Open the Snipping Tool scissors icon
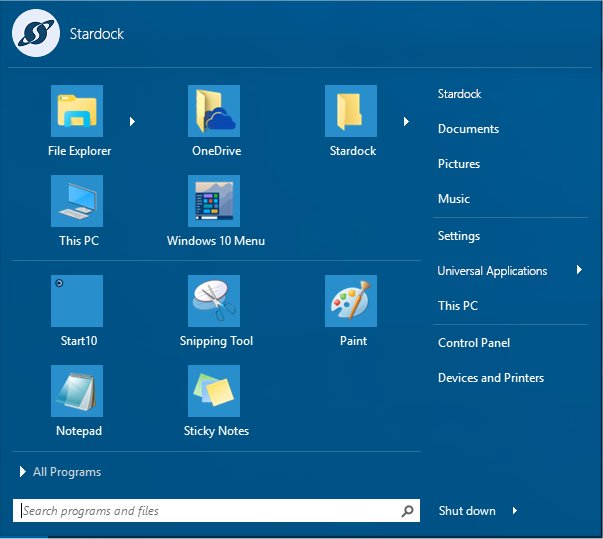Image resolution: width=603 pixels, height=539 pixels. (214, 301)
